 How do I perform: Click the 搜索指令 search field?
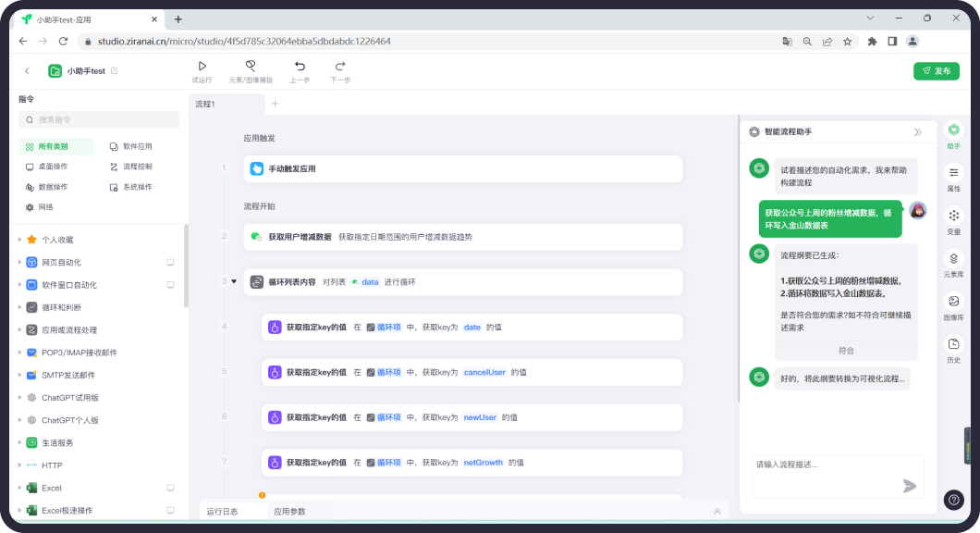(x=99, y=120)
